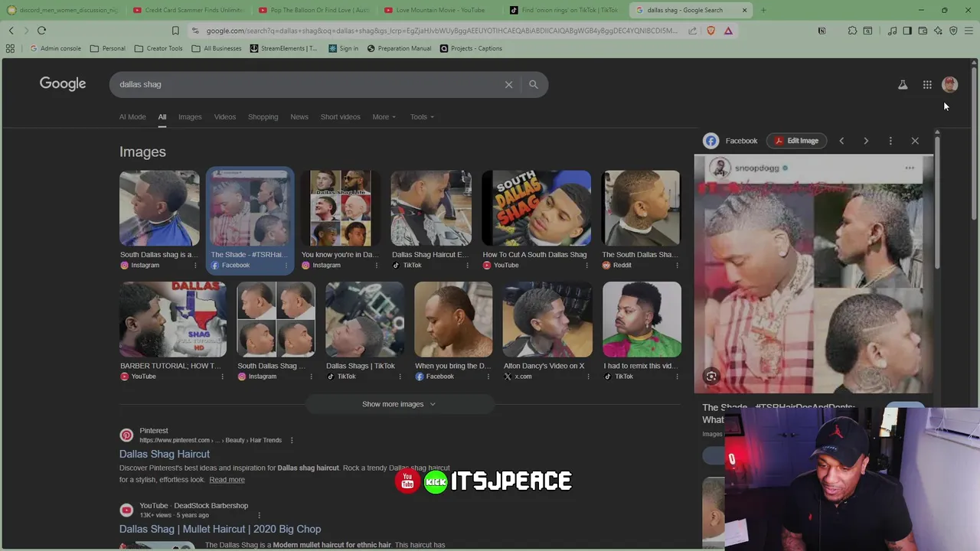980x551 pixels.
Task: Open Creator Tools bookmark folder
Action: coord(158,48)
